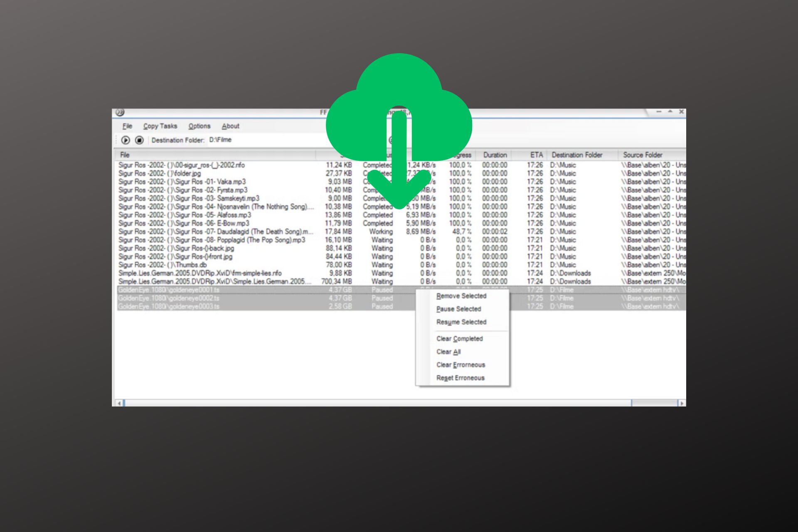The image size is (798, 532).
Task: Open the About menu
Action: click(x=230, y=126)
